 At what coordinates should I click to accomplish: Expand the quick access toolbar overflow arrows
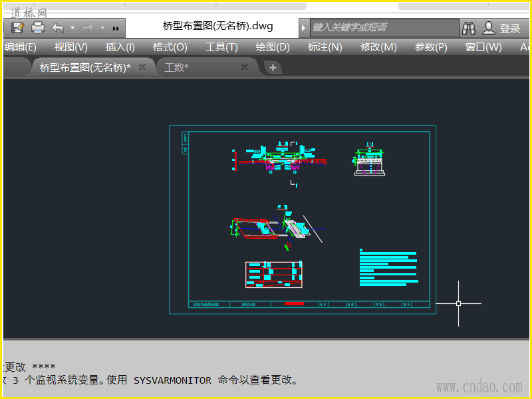point(116,29)
